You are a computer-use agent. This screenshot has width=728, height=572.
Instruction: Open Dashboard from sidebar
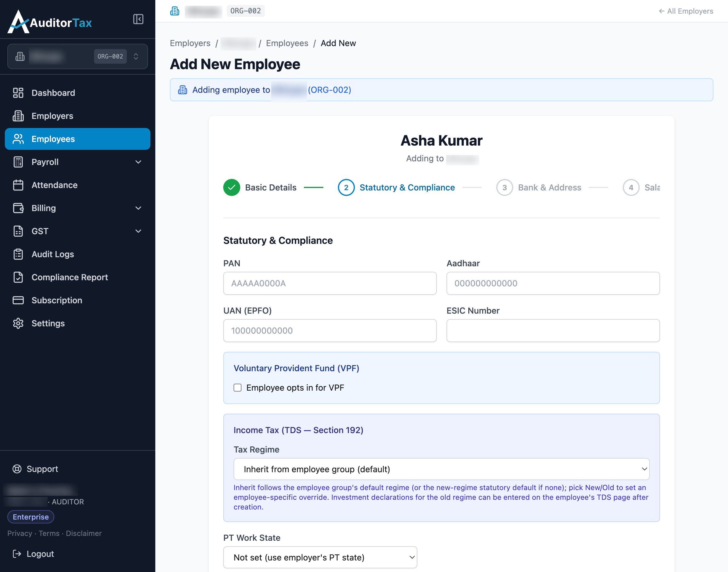click(77, 93)
